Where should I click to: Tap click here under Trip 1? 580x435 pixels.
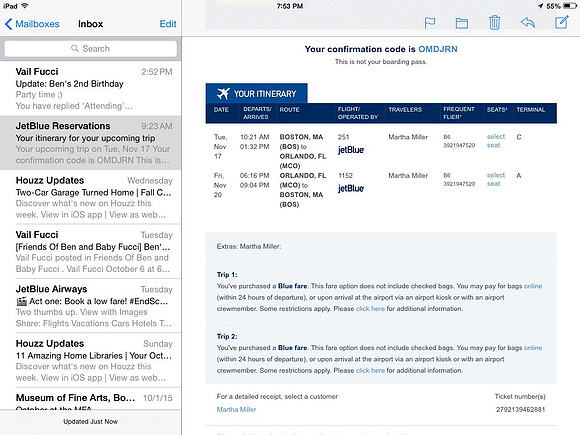pyautogui.click(x=370, y=308)
